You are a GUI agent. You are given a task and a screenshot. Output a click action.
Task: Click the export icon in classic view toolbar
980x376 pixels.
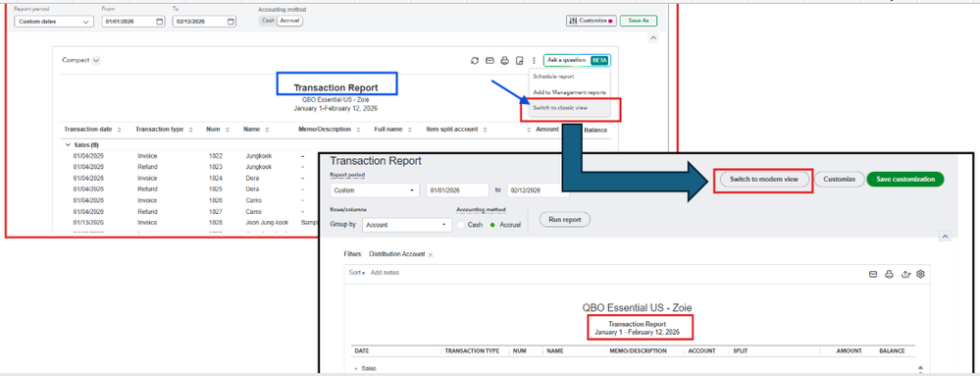tap(905, 274)
